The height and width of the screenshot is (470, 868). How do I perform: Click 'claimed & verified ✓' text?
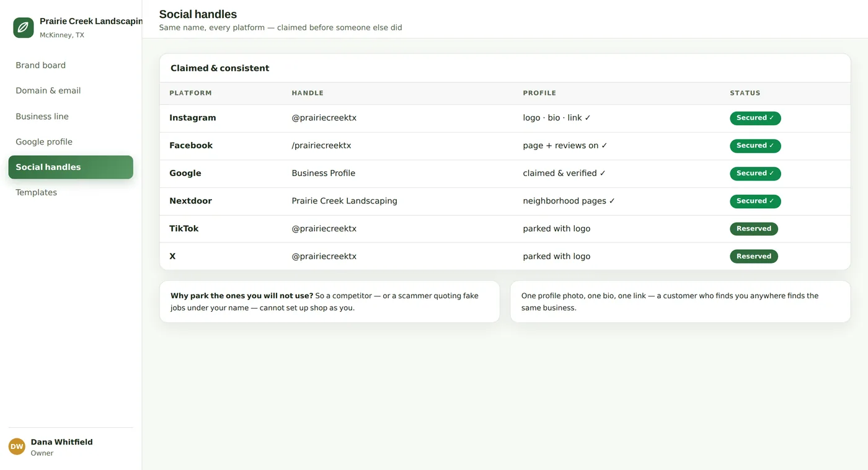tap(564, 174)
